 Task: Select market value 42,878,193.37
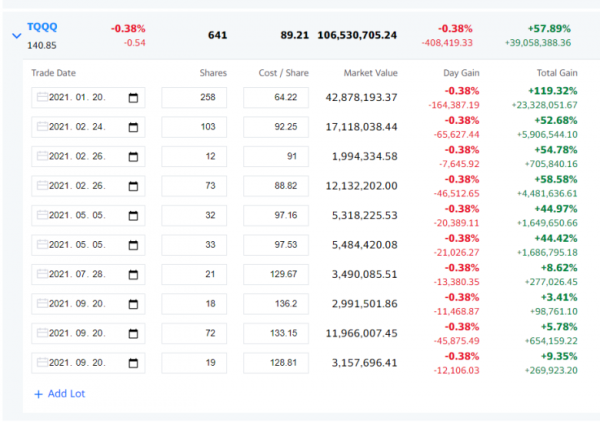point(362,98)
